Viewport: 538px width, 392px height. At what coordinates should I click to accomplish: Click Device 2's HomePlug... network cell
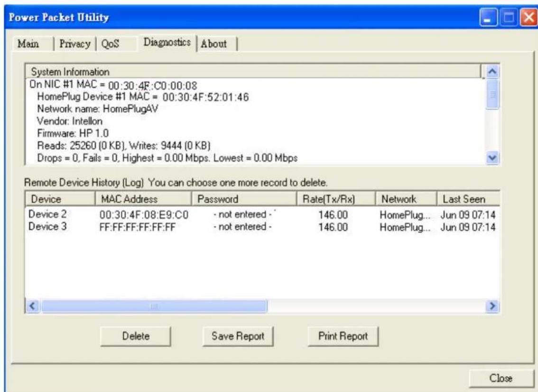point(405,215)
